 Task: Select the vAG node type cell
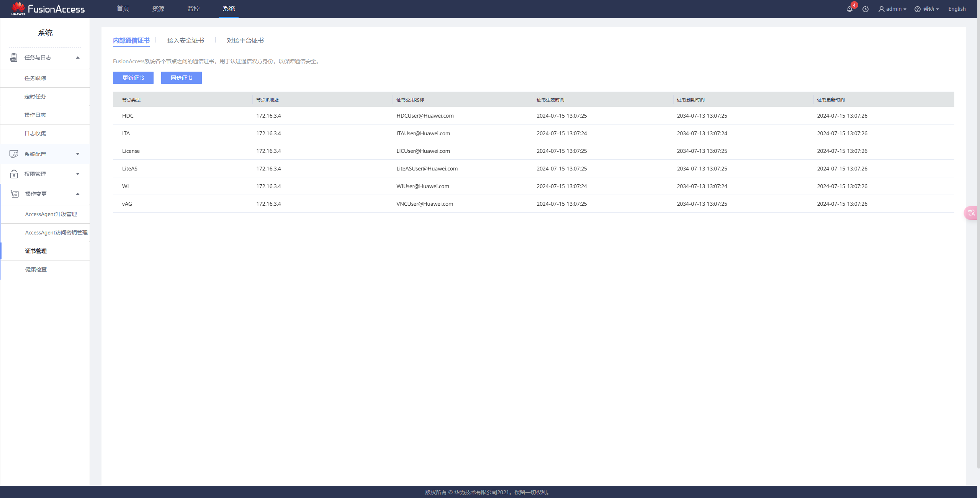127,204
